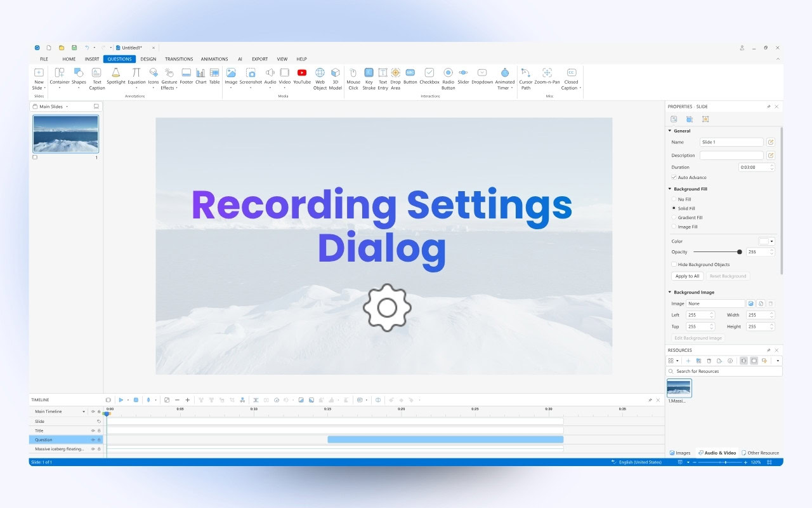Adjust the zoom slider in status bar
812x508 pixels.
[x=725, y=462]
